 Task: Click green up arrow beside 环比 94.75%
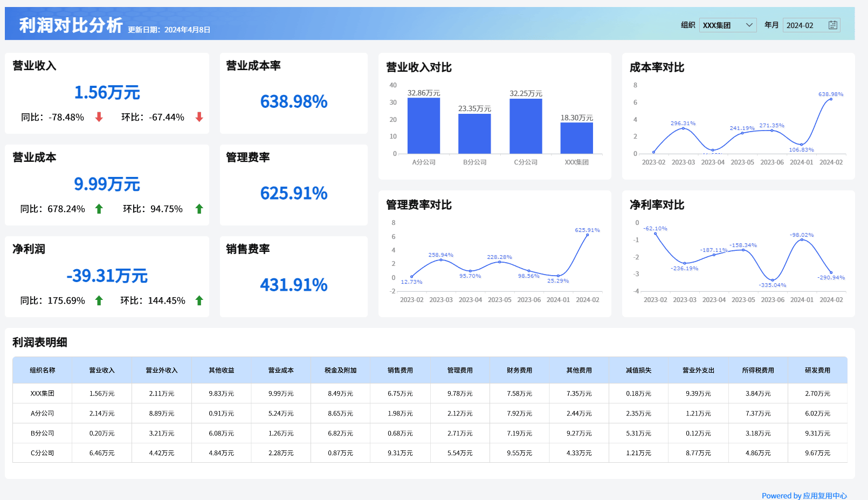[199, 209]
